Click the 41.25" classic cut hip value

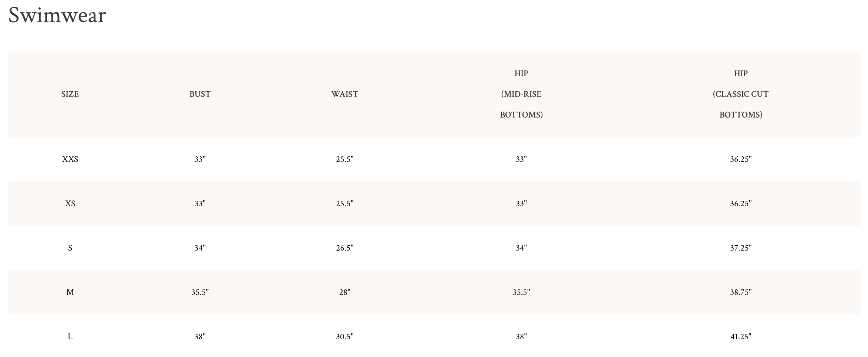pos(741,337)
